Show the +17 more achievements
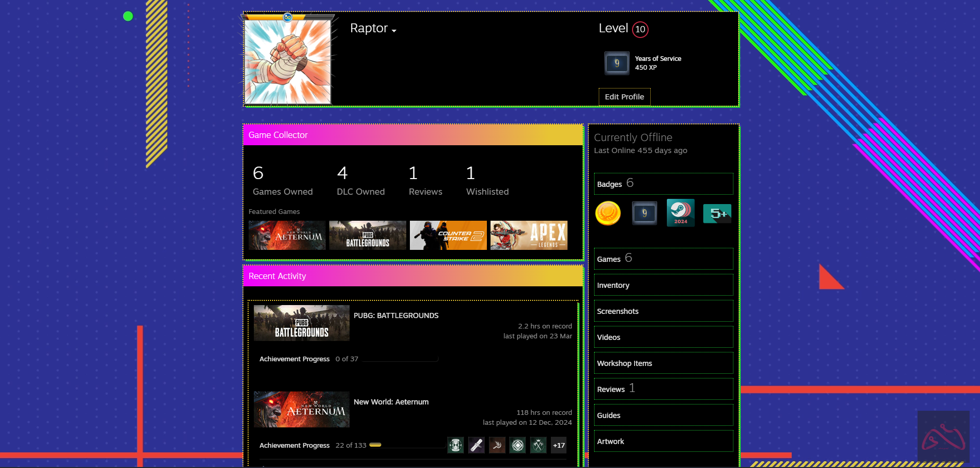The image size is (980, 468). pos(559,445)
